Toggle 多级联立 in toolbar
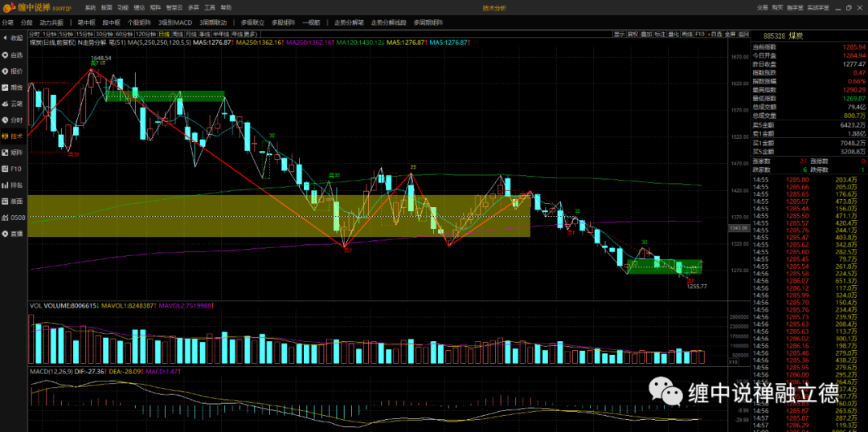The height and width of the screenshot is (432, 868). coord(252,22)
